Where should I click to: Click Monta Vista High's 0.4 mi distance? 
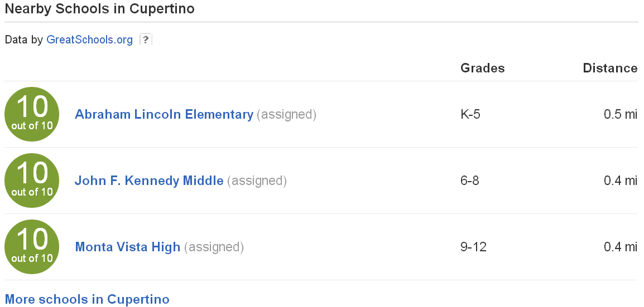click(620, 247)
